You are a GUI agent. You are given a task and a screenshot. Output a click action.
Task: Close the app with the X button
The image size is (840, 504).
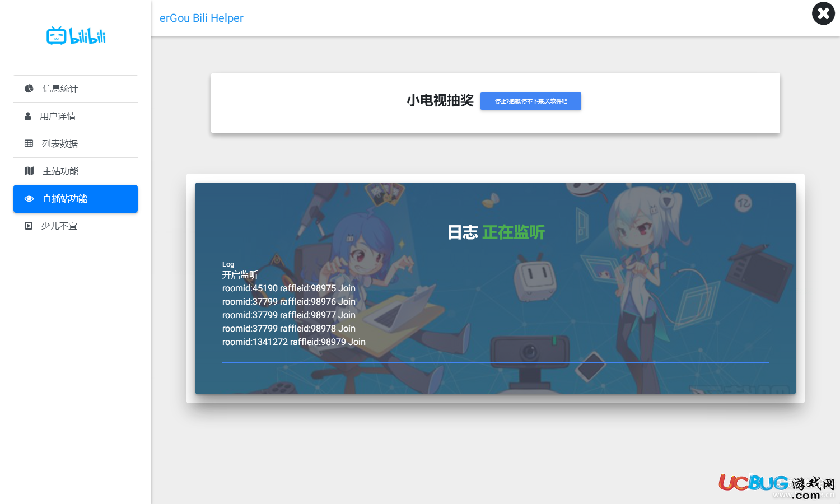point(823,13)
